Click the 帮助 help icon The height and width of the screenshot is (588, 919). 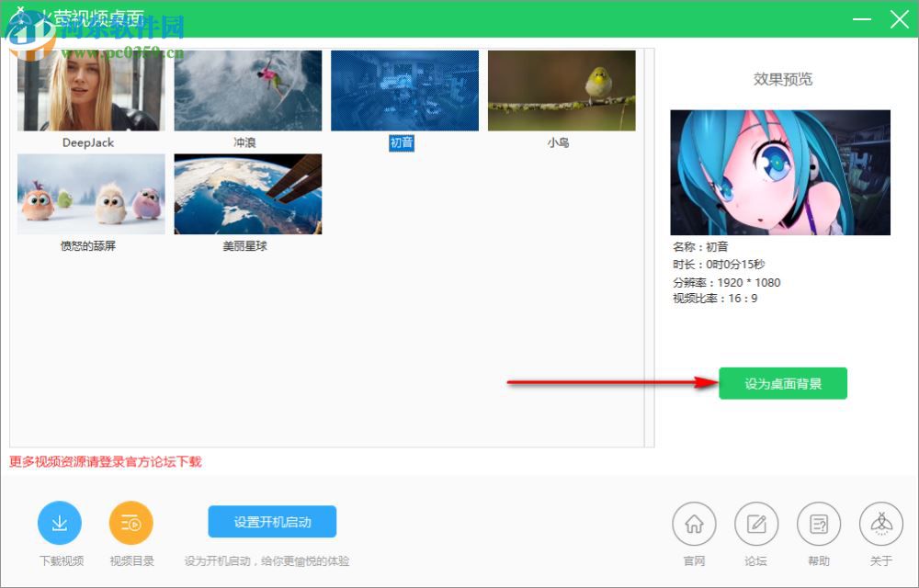tap(818, 522)
